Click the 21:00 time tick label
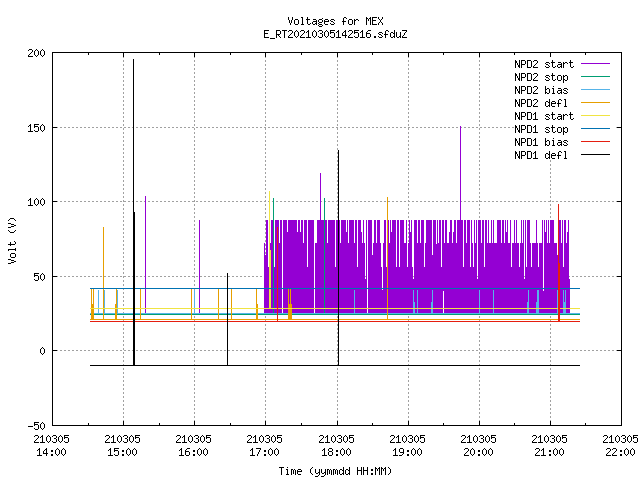Screen dimensions: 640x480 click(x=549, y=452)
